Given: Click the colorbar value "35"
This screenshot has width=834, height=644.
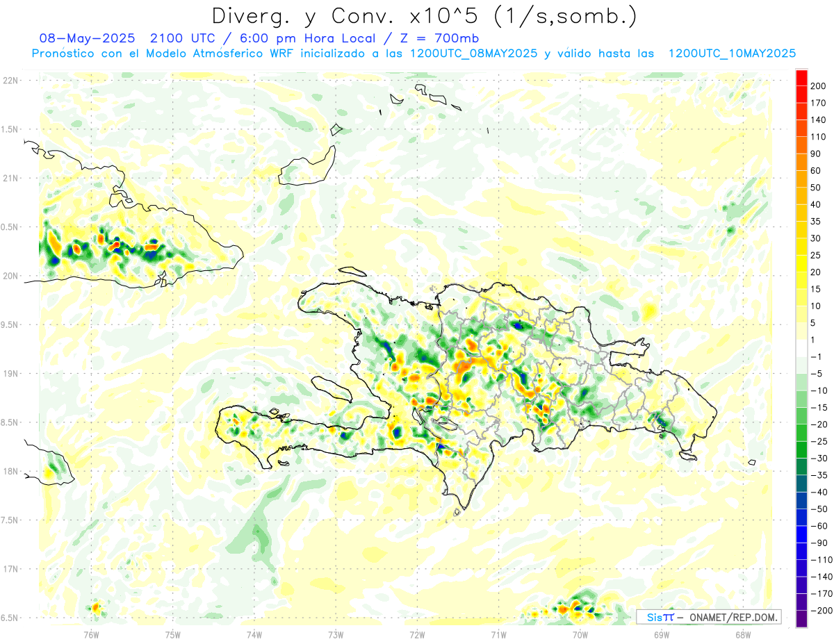Looking at the screenshot, I should click(x=817, y=222).
